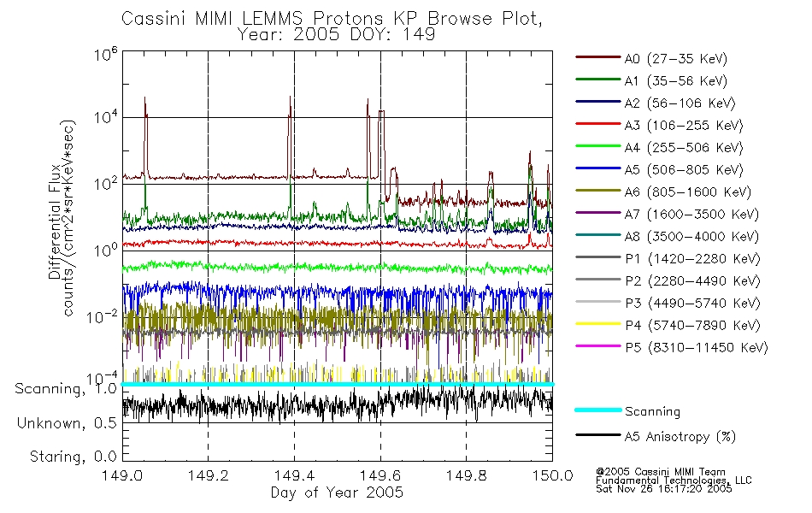Click the '@2005 Cassini MIMI Team' credit text
Screen dimensions: 812x513
click(x=660, y=472)
